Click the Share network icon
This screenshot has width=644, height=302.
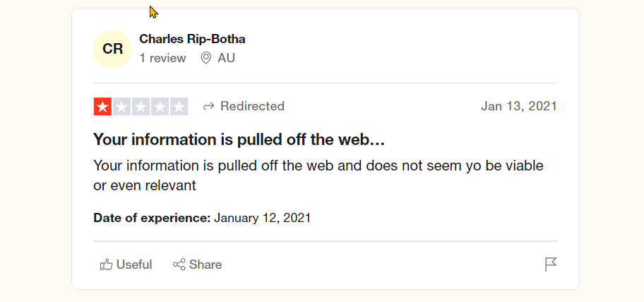pos(179,265)
